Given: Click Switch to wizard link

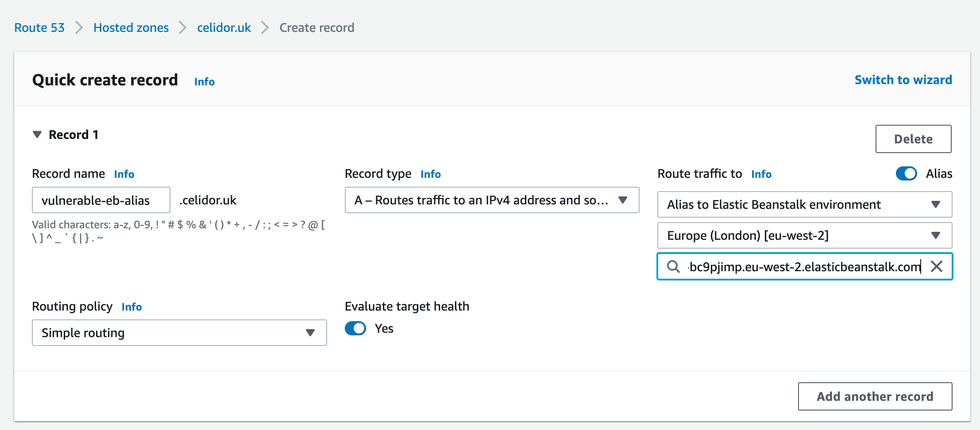Looking at the screenshot, I should click(x=903, y=80).
